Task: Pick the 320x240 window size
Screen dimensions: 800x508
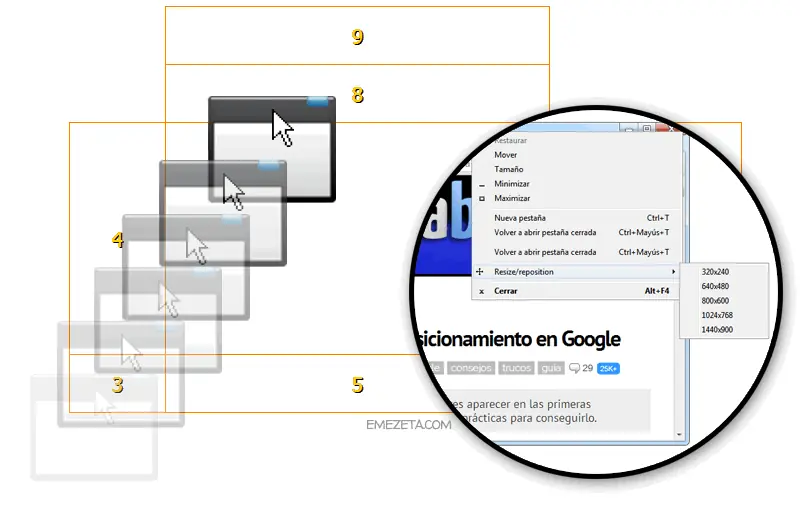Action: click(x=724, y=272)
